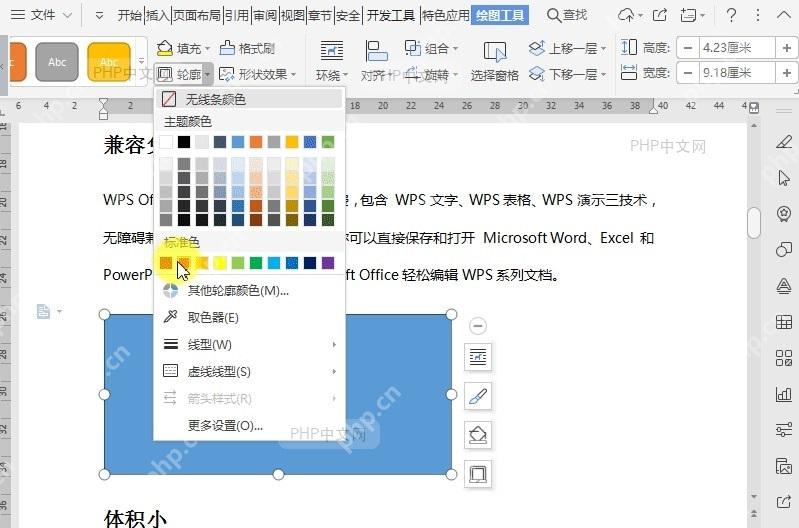Decrease the 高度 height value
The width and height of the screenshot is (799, 528).
pyautogui.click(x=688, y=48)
